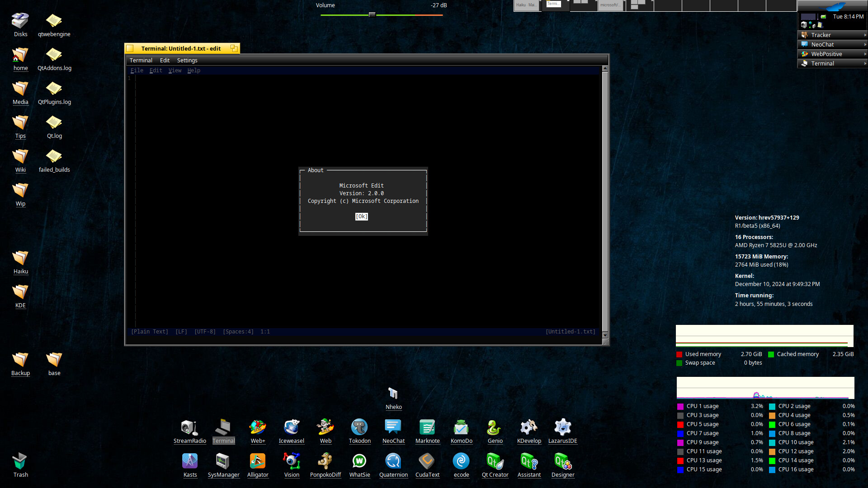Image resolution: width=868 pixels, height=488 pixels.
Task: Click the Untitled-1.txt status bar label
Action: point(571,332)
